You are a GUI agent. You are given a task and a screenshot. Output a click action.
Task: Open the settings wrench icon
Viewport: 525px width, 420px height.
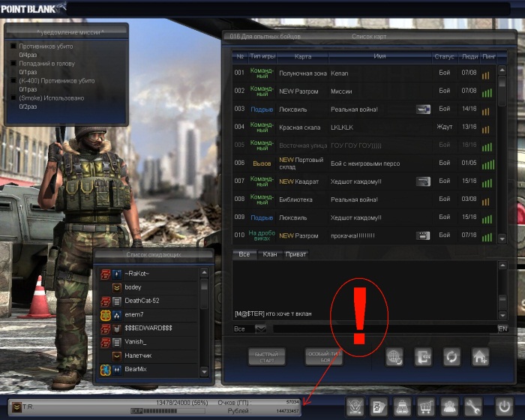[x=473, y=406]
